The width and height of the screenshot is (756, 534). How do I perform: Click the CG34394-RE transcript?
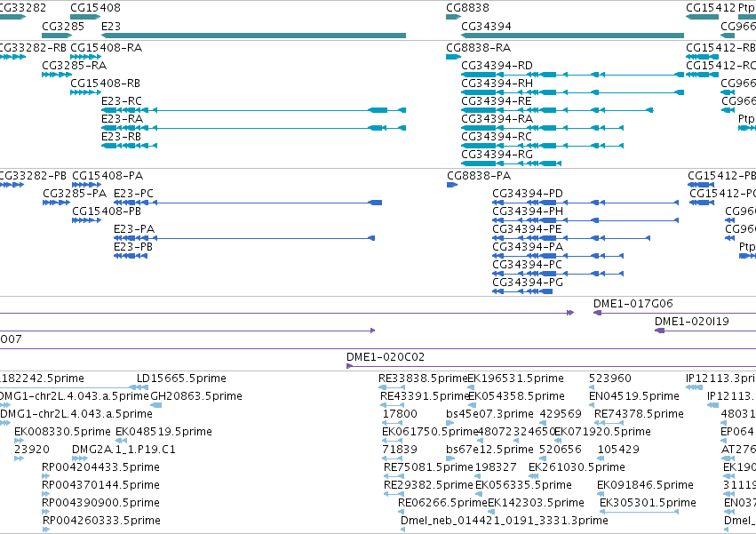[x=557, y=110]
